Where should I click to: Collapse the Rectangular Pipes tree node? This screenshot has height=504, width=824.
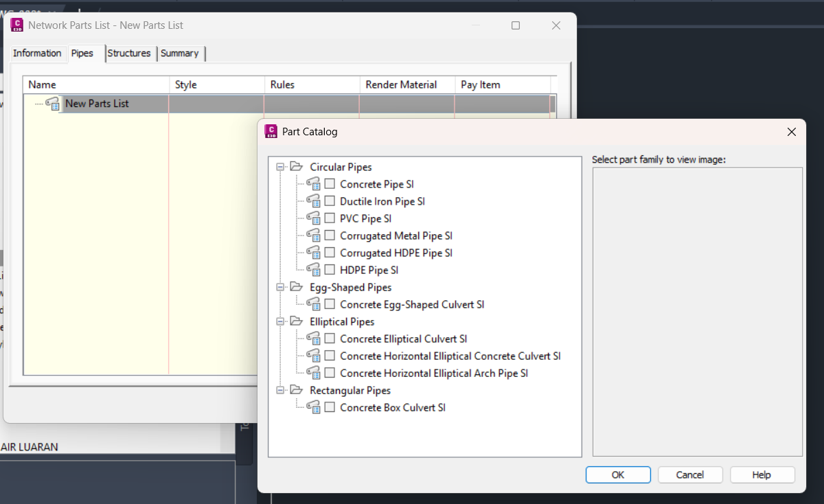[x=280, y=390]
